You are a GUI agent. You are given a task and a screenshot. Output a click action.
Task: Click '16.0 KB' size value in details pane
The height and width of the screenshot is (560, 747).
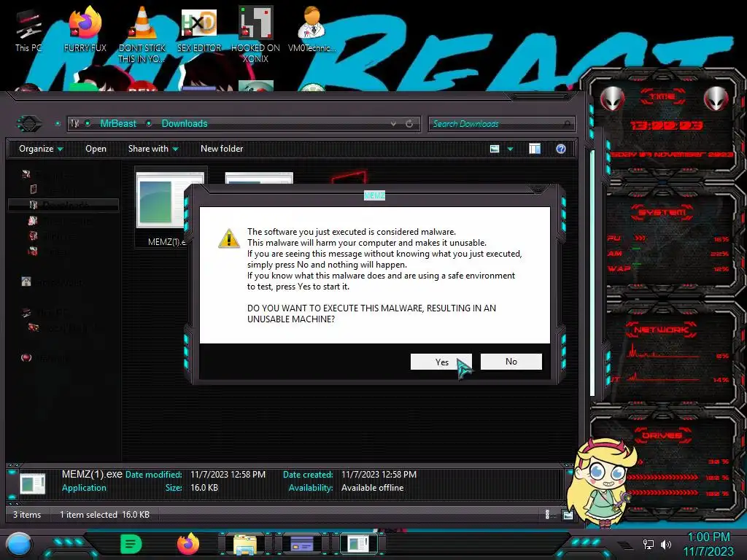(204, 488)
